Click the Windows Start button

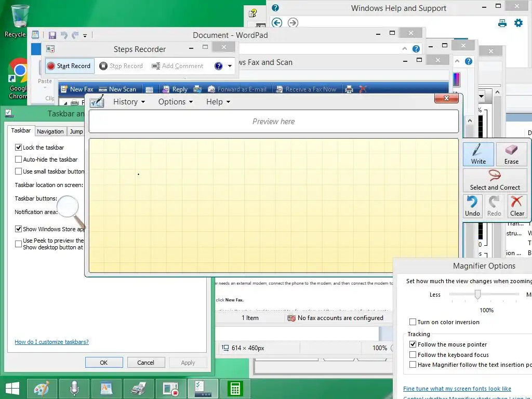(x=12, y=388)
